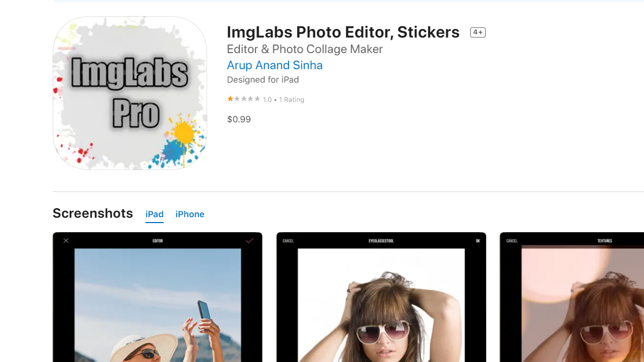The width and height of the screenshot is (644, 362).
Task: Click the Screenshots section heading
Action: pyautogui.click(x=93, y=213)
